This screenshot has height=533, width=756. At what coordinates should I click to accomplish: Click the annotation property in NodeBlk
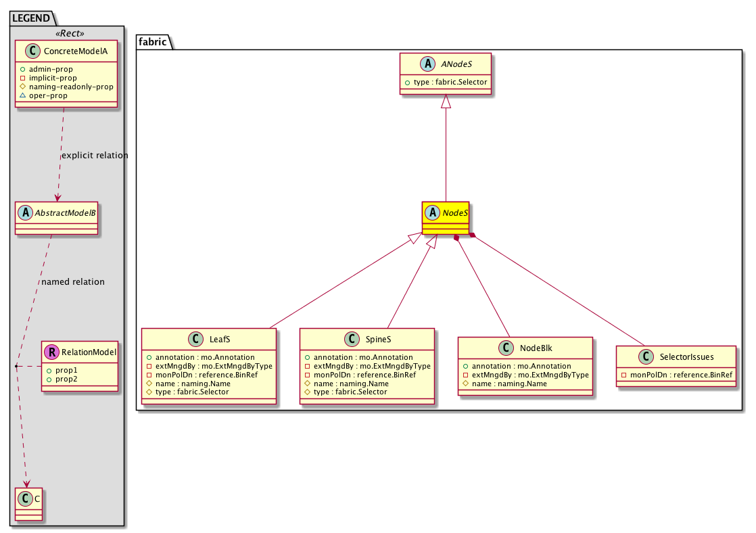click(525, 366)
